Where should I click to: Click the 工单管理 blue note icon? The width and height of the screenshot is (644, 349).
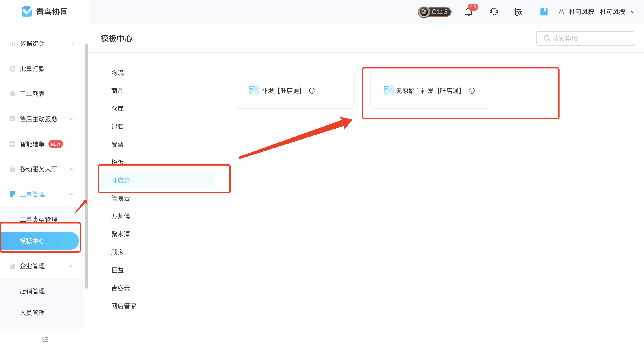(13, 194)
